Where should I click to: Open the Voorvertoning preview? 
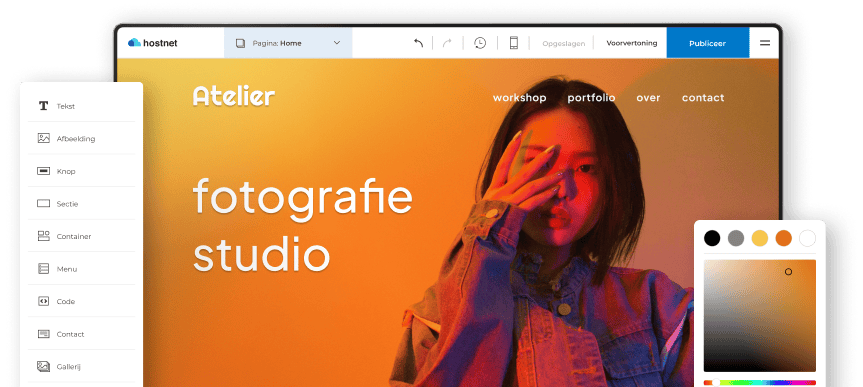pyautogui.click(x=632, y=43)
